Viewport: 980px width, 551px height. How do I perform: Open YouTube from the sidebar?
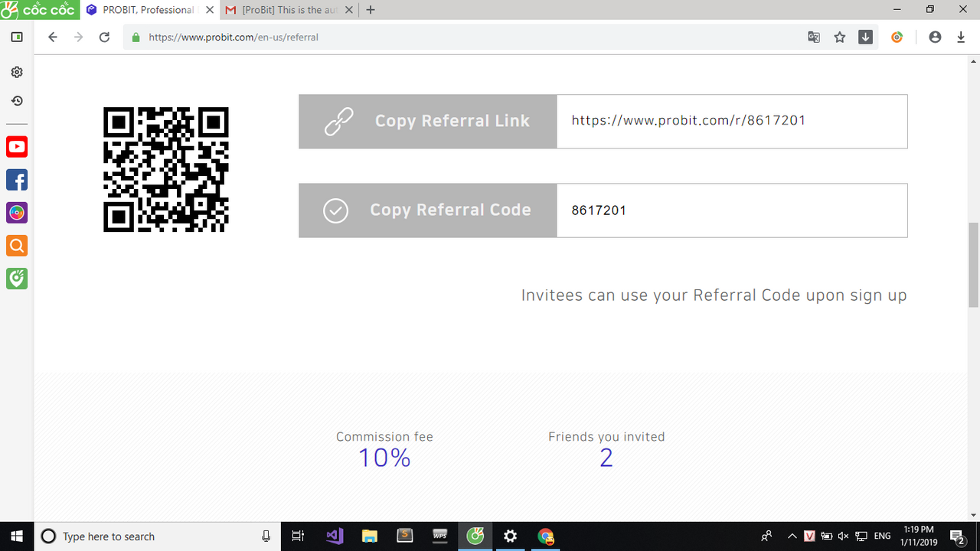point(17,147)
